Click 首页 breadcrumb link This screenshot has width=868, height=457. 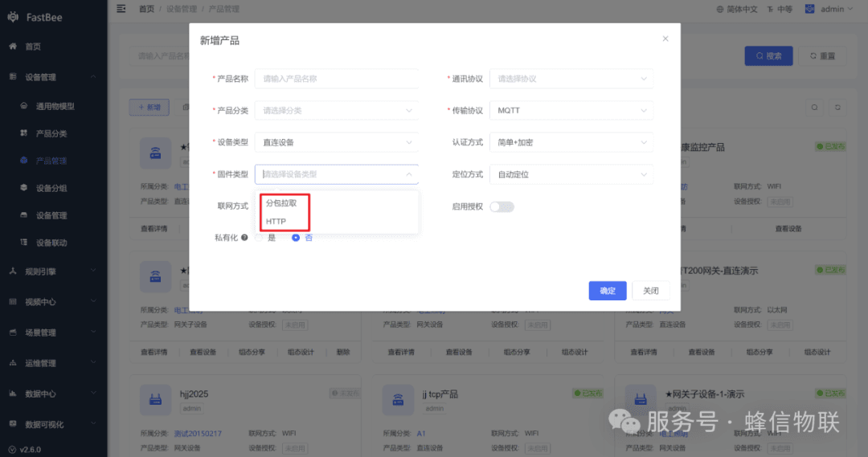147,9
